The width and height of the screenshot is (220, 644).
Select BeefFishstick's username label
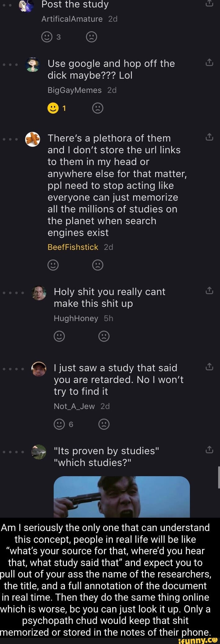[73, 247]
